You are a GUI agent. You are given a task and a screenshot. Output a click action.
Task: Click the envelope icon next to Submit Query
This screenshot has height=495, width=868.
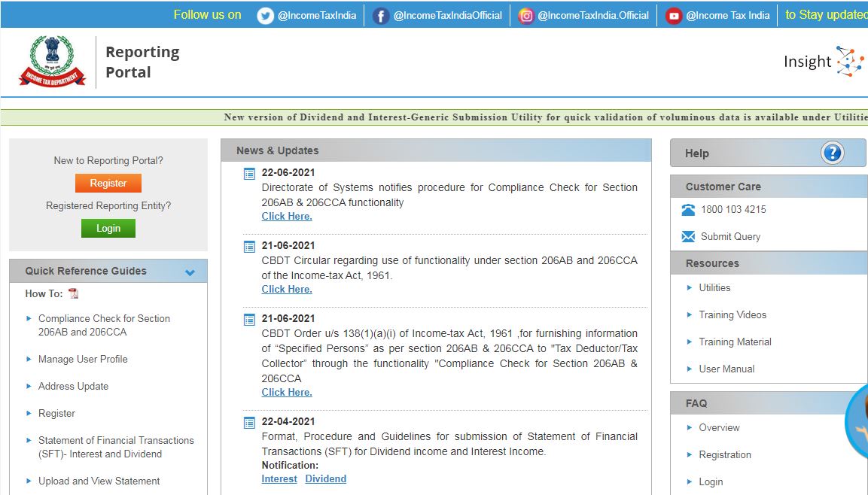coord(687,236)
